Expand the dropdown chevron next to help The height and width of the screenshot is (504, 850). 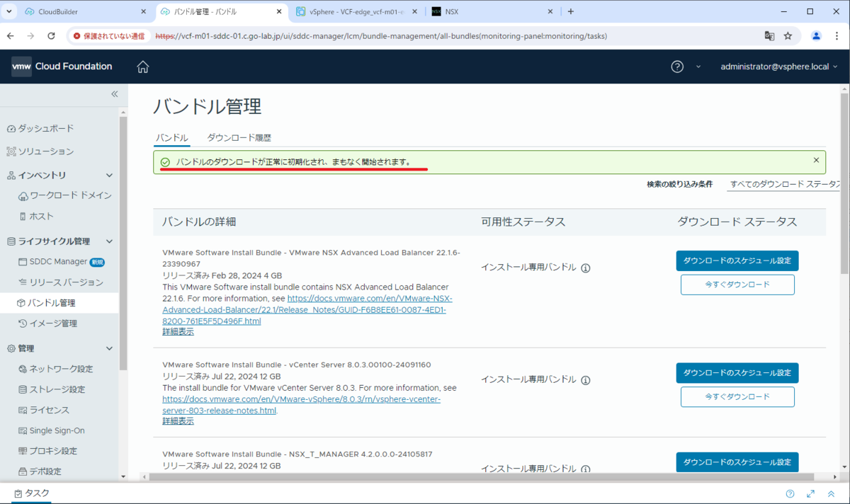click(x=698, y=67)
